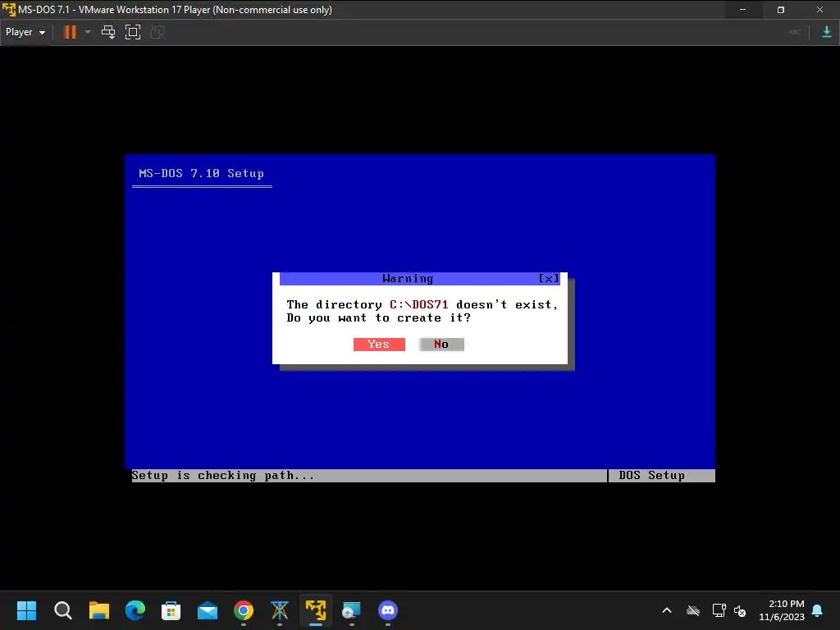Open the clock showing 2:10 PM
This screenshot has width=840, height=630.
tap(782, 610)
